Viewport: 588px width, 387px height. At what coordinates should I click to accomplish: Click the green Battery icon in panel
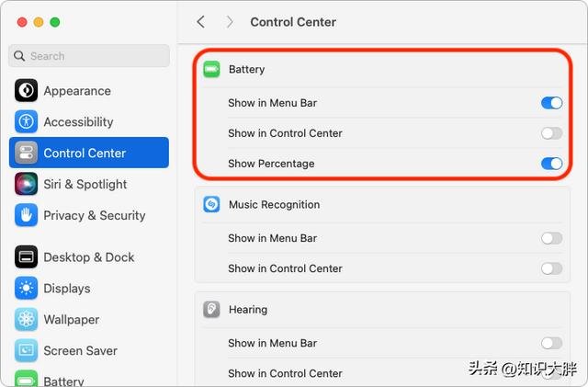click(211, 69)
